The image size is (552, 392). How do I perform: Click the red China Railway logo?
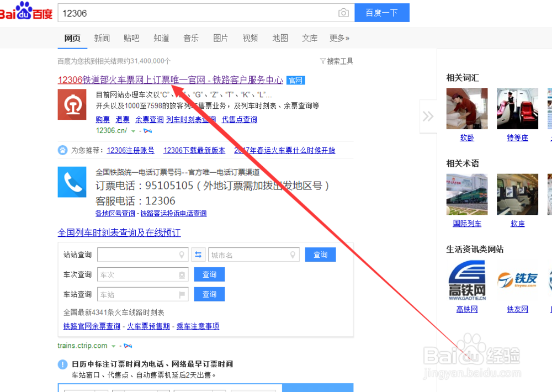tap(72, 104)
